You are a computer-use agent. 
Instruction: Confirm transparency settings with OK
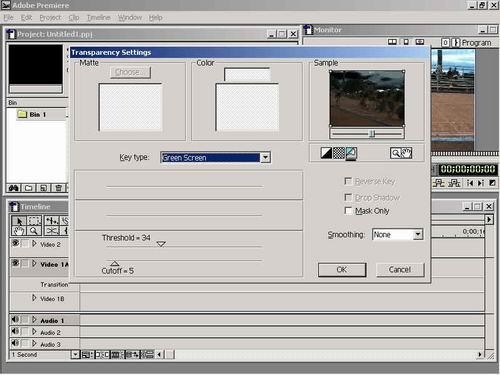click(342, 270)
